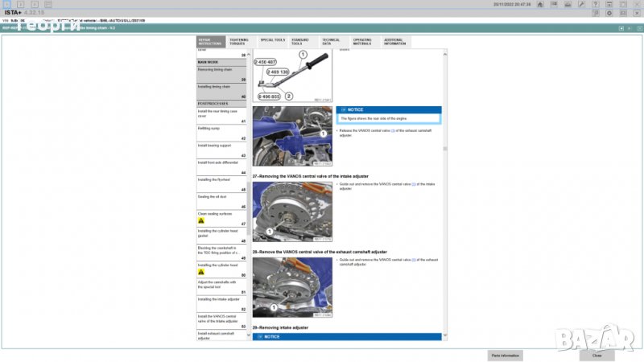The width and height of the screenshot is (644, 362).
Task: Select the Operating Materials tab
Action: 362,41
